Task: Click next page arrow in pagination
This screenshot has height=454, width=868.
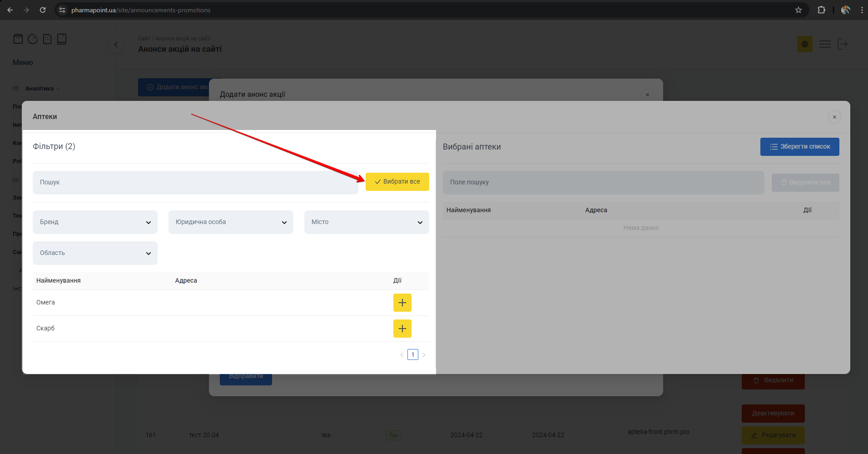Action: coord(424,355)
